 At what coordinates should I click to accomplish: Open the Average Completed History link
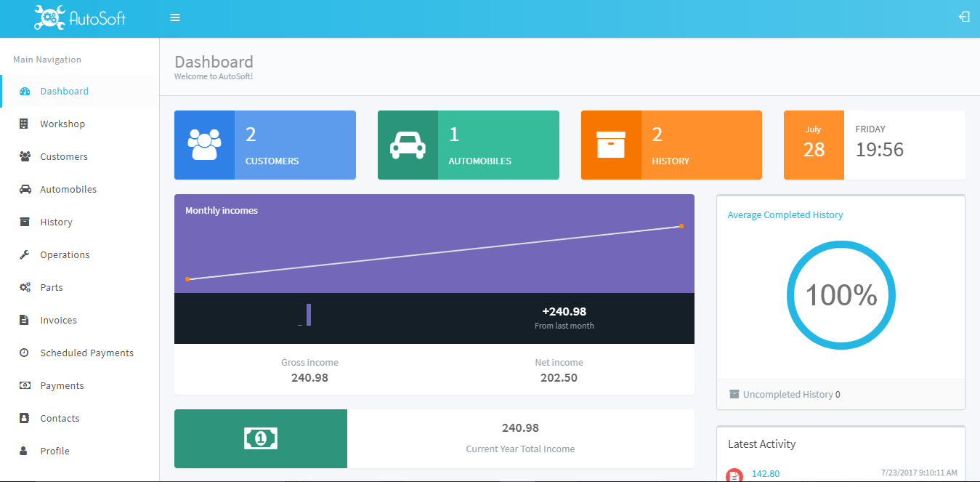click(785, 214)
